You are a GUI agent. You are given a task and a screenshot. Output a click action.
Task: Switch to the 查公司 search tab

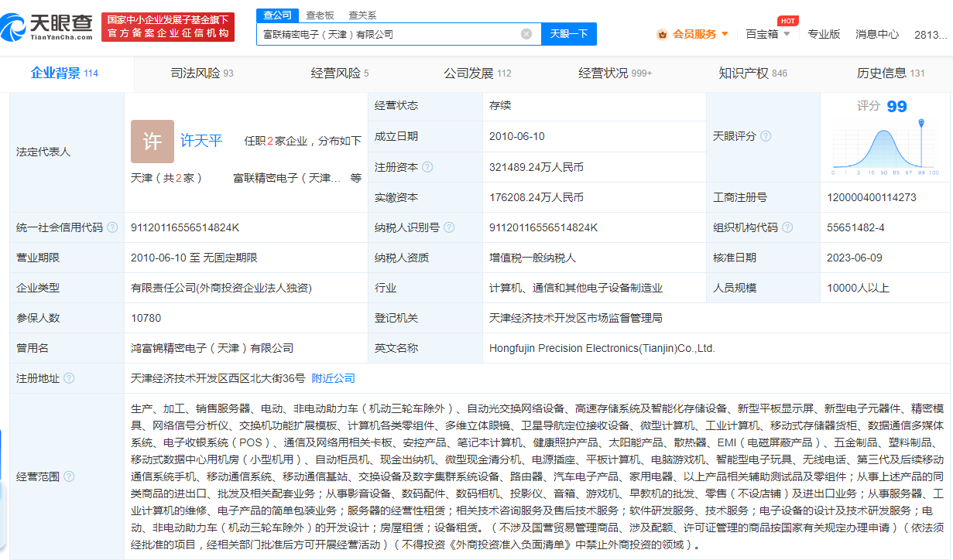(x=278, y=15)
